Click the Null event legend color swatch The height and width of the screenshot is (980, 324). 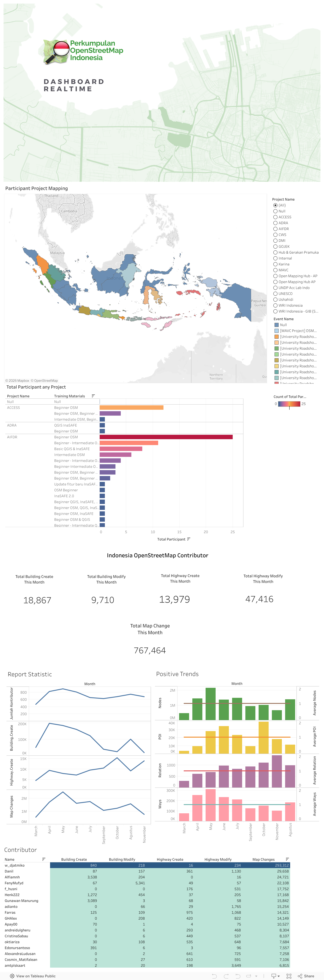click(x=276, y=325)
